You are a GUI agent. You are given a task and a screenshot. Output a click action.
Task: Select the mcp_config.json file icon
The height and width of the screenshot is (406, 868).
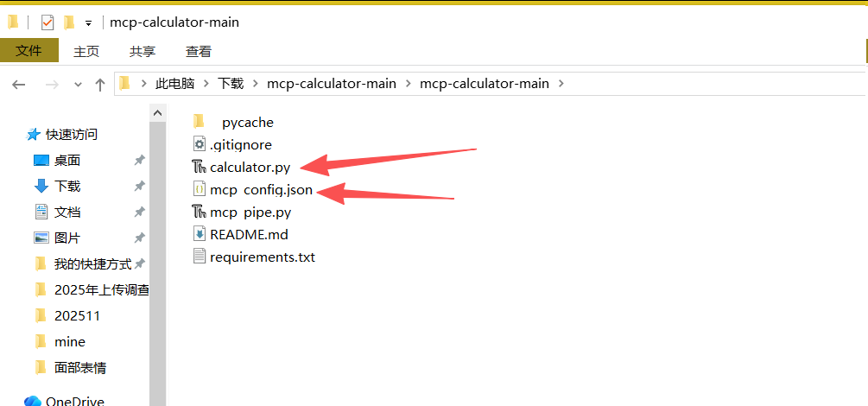pos(200,189)
